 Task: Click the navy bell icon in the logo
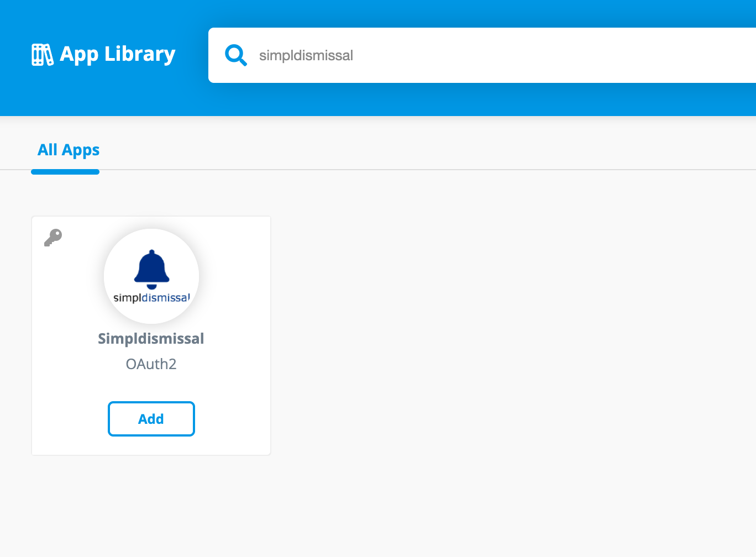point(151,269)
